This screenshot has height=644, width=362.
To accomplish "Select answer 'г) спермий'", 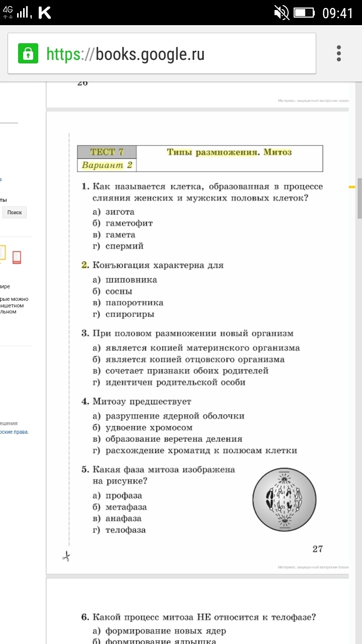I will pos(118,247).
